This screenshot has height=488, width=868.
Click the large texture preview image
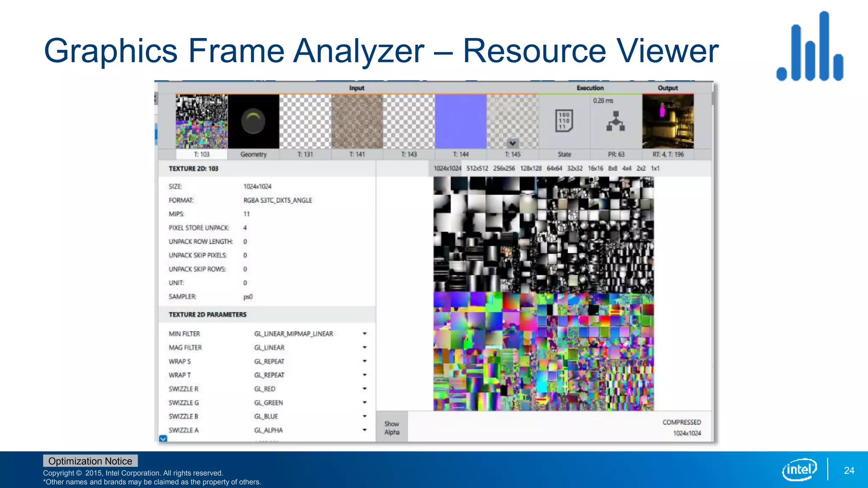point(544,294)
